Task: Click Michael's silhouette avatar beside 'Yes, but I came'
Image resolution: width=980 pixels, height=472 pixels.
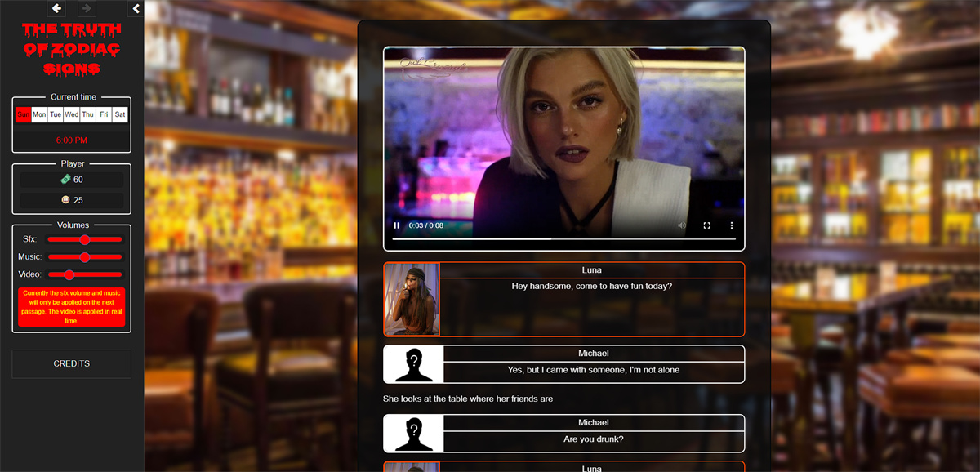Action: (x=414, y=364)
